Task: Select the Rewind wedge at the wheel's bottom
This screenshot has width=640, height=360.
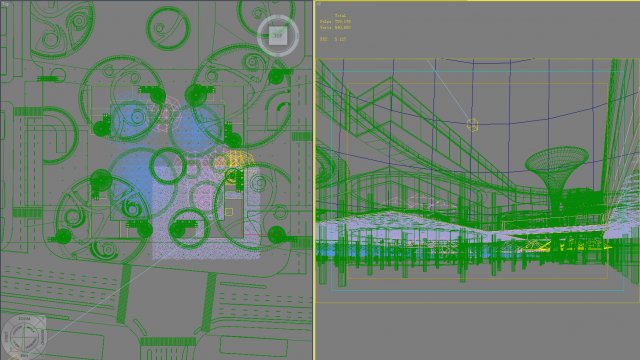Action: (x=24, y=356)
